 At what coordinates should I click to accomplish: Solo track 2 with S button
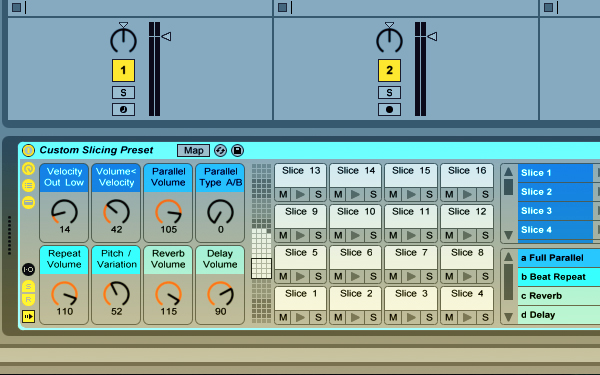pyautogui.click(x=389, y=93)
